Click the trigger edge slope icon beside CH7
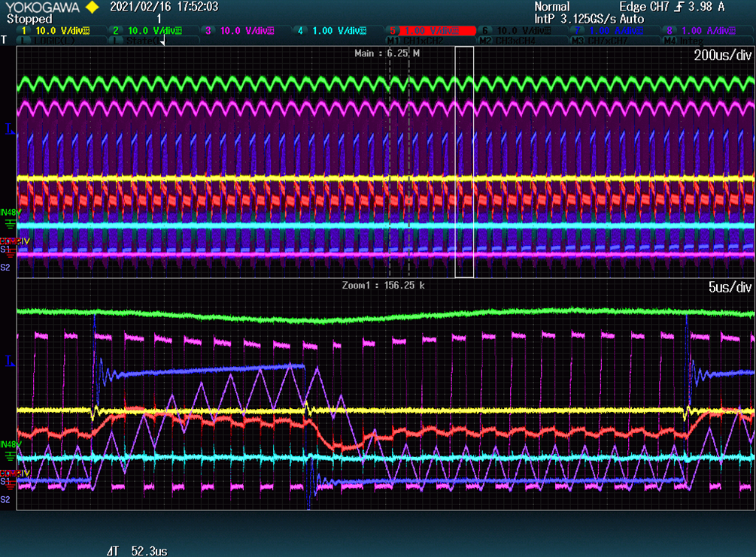Image resolution: width=756 pixels, height=557 pixels. coord(680,7)
